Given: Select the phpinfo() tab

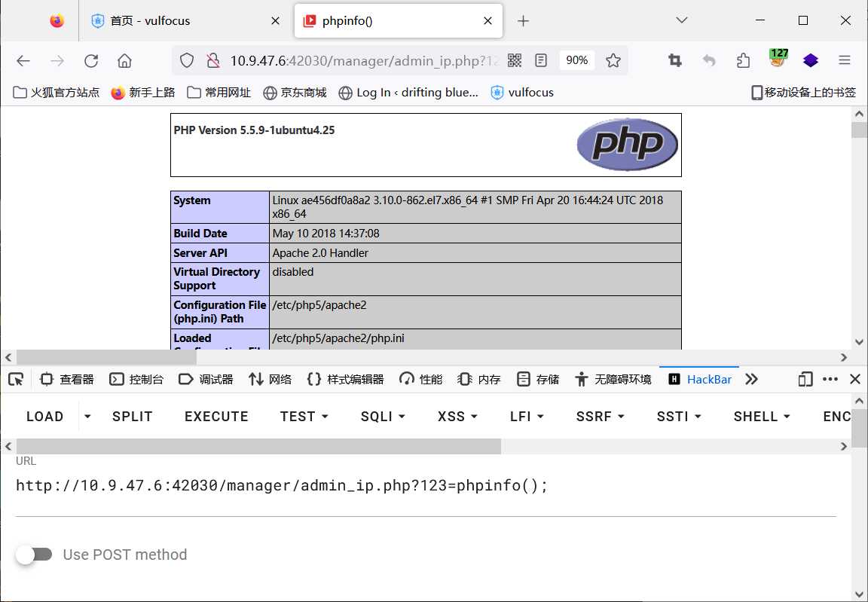Looking at the screenshot, I should click(399, 21).
